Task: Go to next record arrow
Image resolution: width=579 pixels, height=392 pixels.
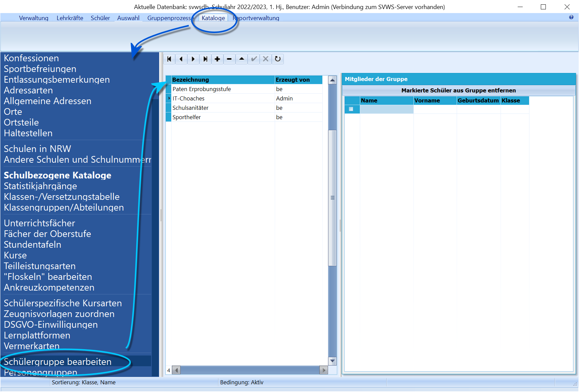Action: [x=193, y=59]
